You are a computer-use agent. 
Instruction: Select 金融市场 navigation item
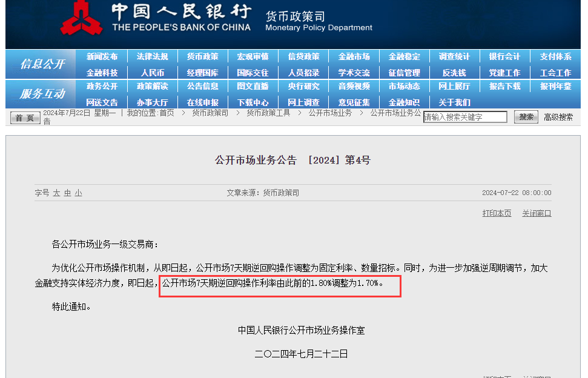click(x=354, y=56)
